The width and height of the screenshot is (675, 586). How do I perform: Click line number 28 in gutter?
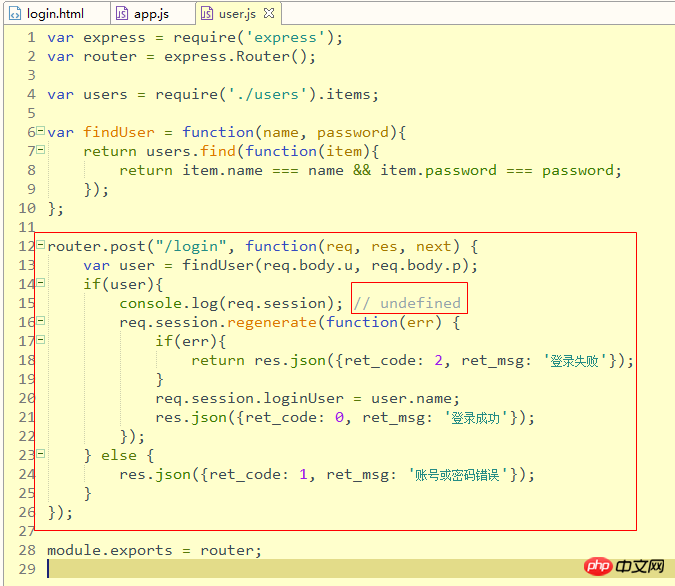(27, 550)
